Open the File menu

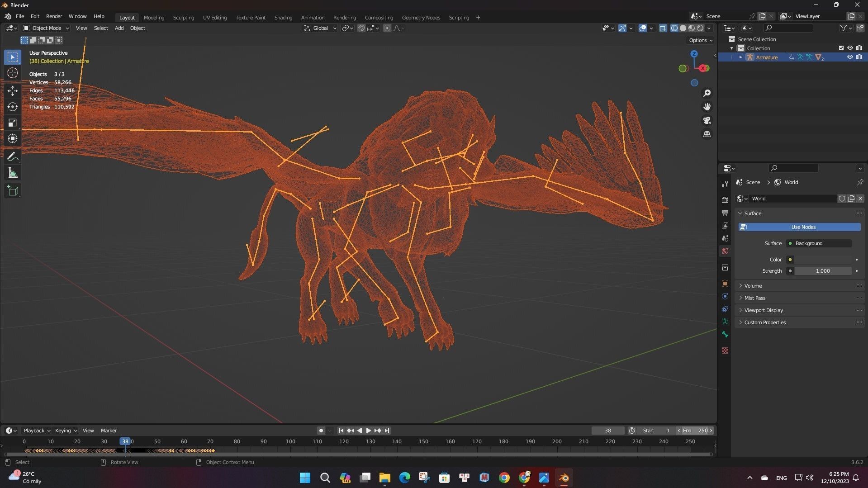pyautogui.click(x=20, y=16)
